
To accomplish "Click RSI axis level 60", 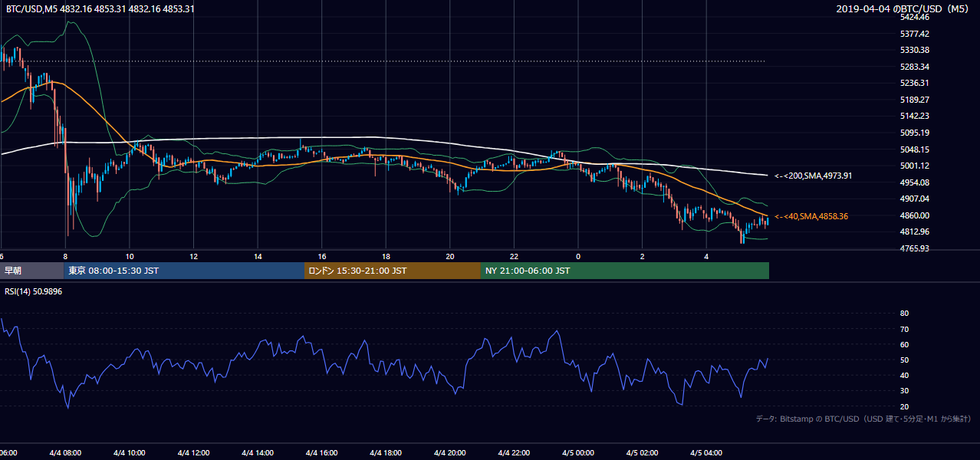I will [x=904, y=344].
